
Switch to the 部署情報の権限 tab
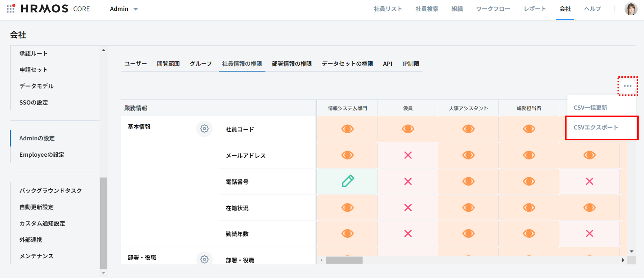(291, 64)
